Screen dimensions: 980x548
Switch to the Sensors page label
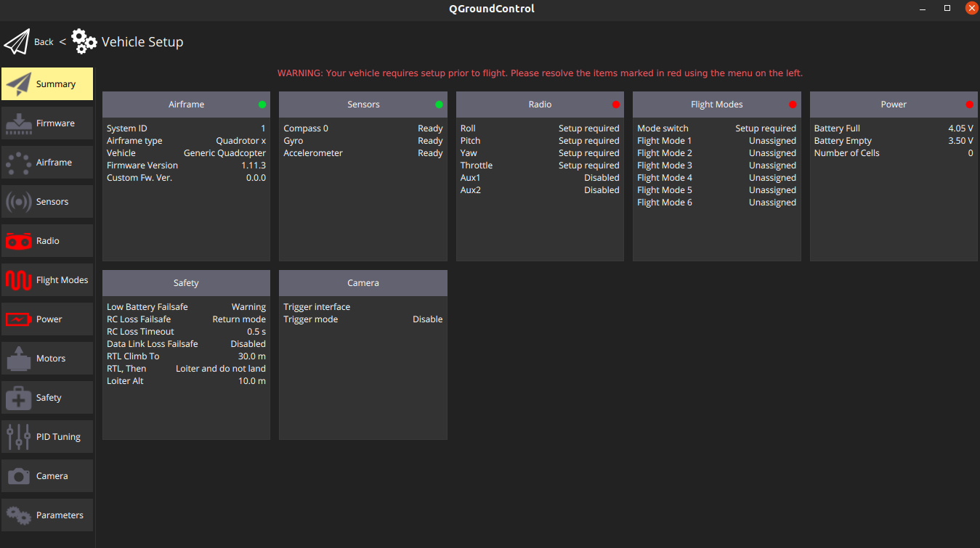tap(52, 202)
